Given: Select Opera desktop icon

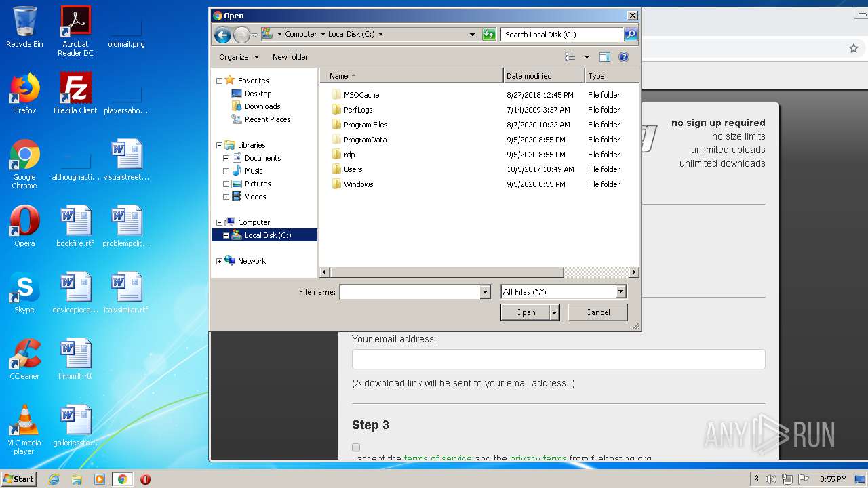Looking at the screenshot, I should tap(24, 226).
